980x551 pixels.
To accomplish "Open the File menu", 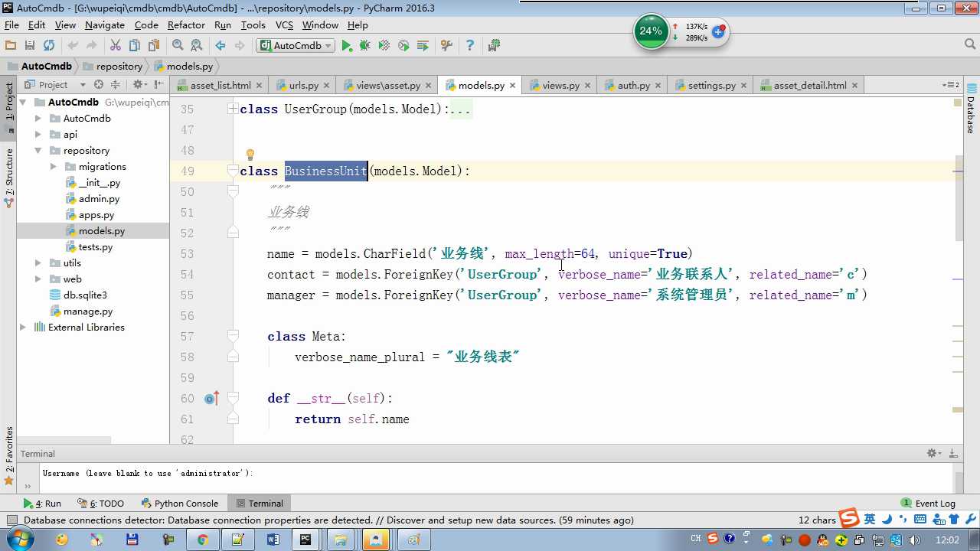I will coord(11,24).
